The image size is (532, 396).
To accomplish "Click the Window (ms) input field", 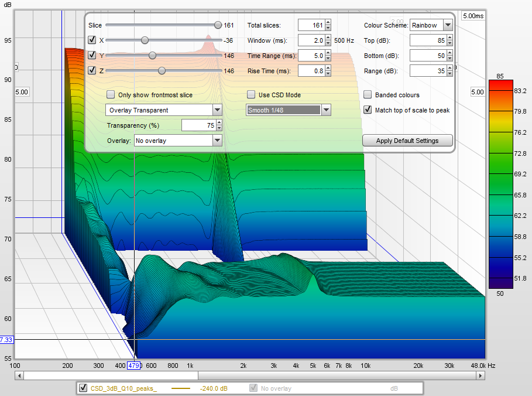I will [x=311, y=40].
